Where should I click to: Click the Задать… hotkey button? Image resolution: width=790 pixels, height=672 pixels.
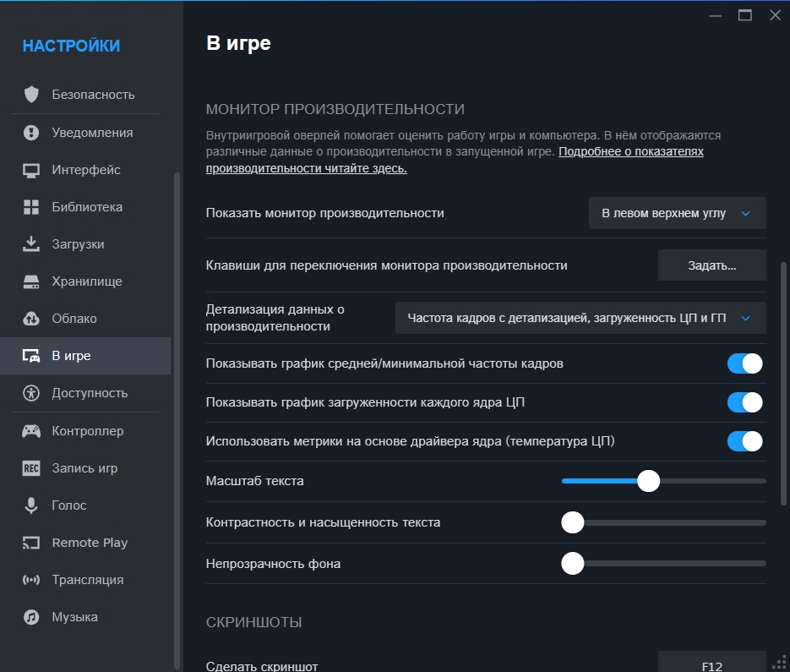pyautogui.click(x=711, y=265)
